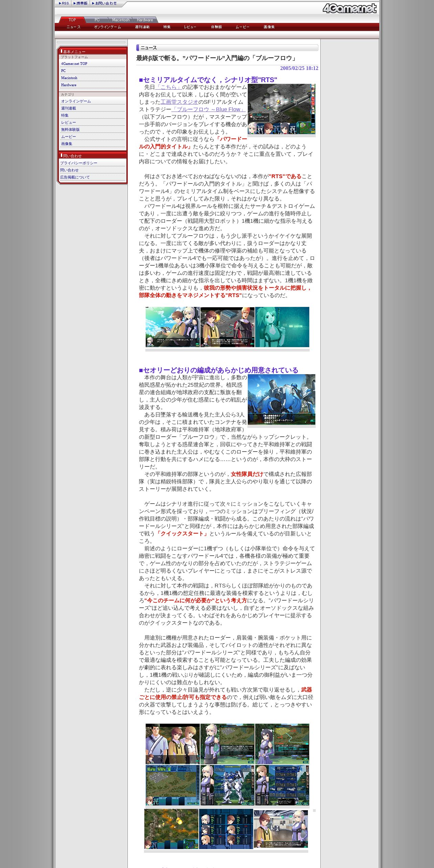The width and height of the screenshot is (434, 868).
Task: Open ニュース in the red navigation bar
Action: pyautogui.click(x=73, y=27)
